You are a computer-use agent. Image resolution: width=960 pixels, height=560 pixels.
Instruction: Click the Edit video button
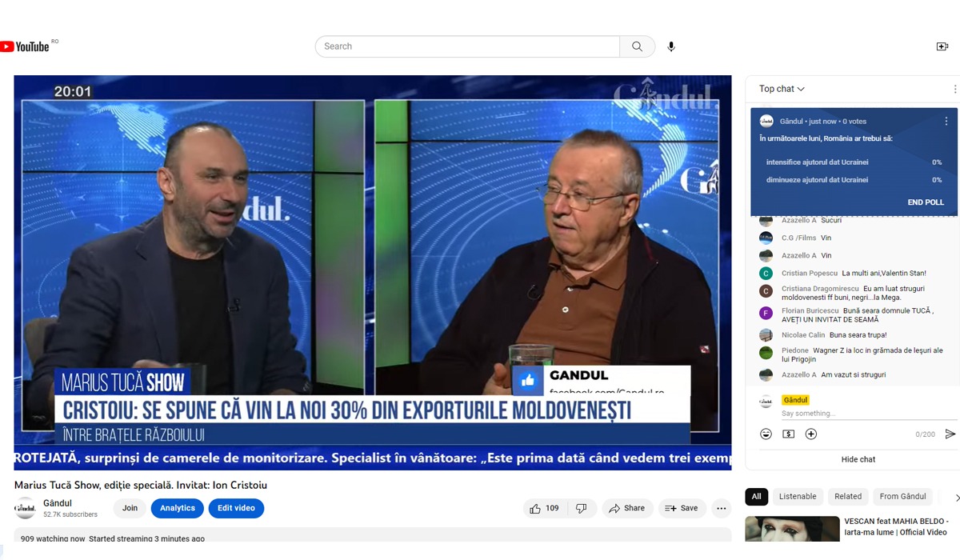tap(236, 508)
